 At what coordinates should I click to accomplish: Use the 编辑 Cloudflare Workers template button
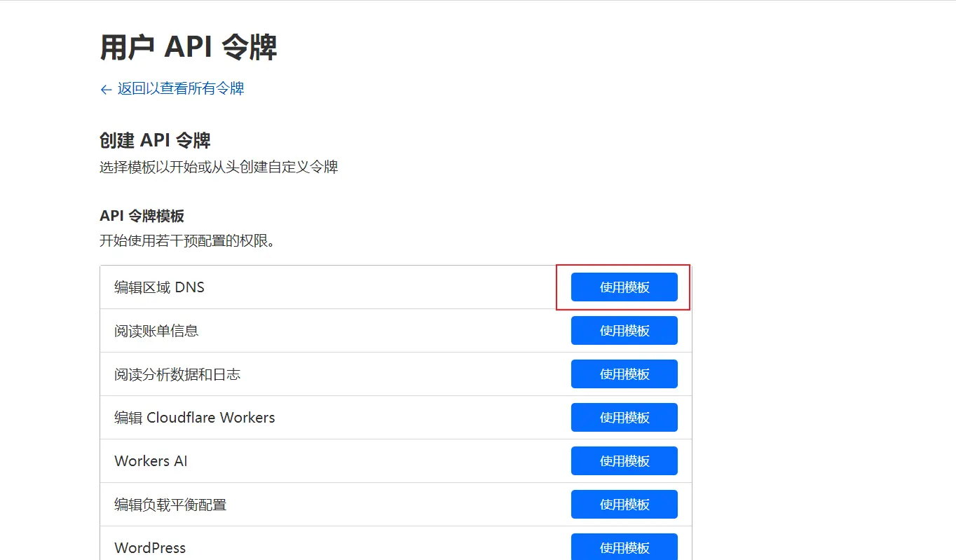click(x=624, y=418)
